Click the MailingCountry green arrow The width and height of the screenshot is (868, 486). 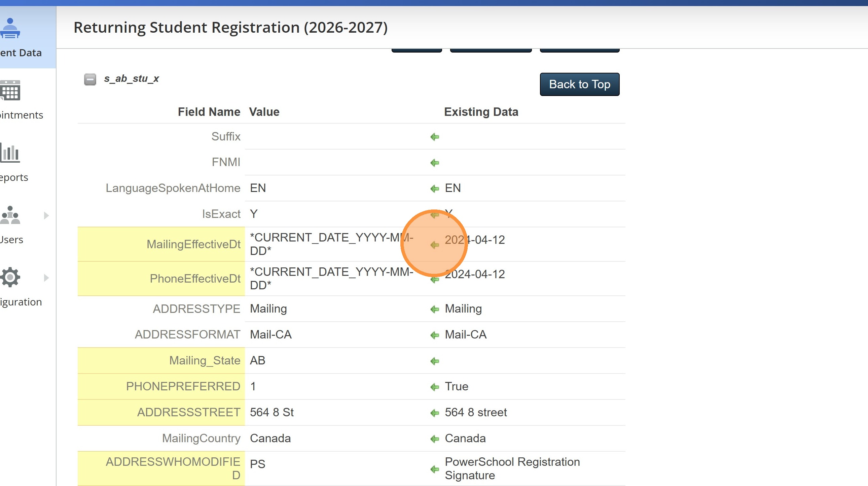[x=435, y=439]
